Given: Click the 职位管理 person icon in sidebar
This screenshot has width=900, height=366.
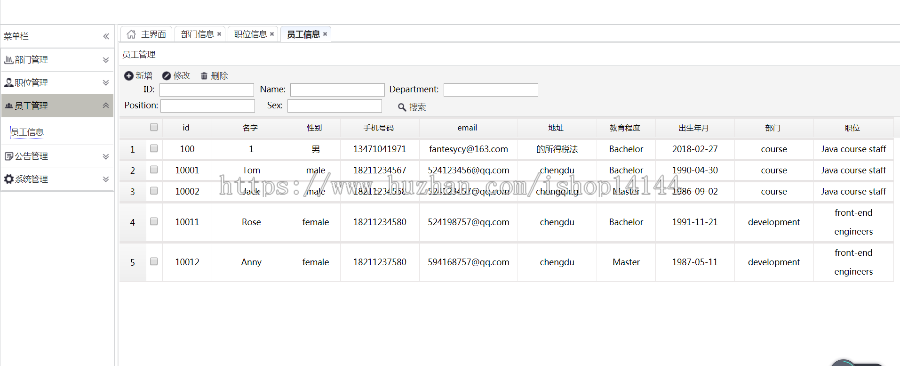Looking at the screenshot, I should [x=8, y=83].
